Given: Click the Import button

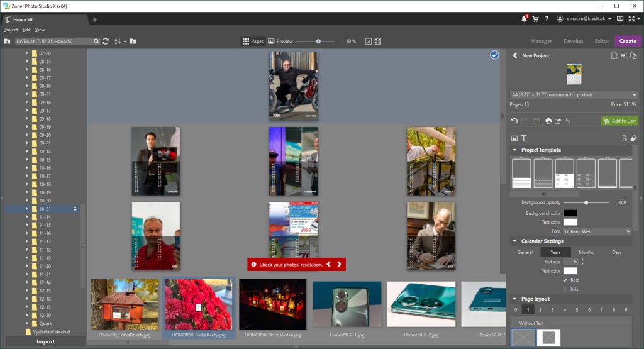Looking at the screenshot, I should point(45,342).
